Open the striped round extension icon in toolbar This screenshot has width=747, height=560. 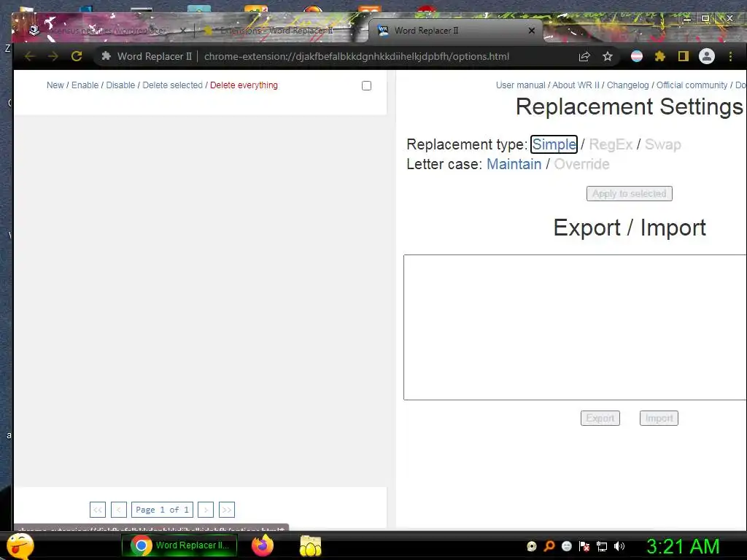[636, 57]
